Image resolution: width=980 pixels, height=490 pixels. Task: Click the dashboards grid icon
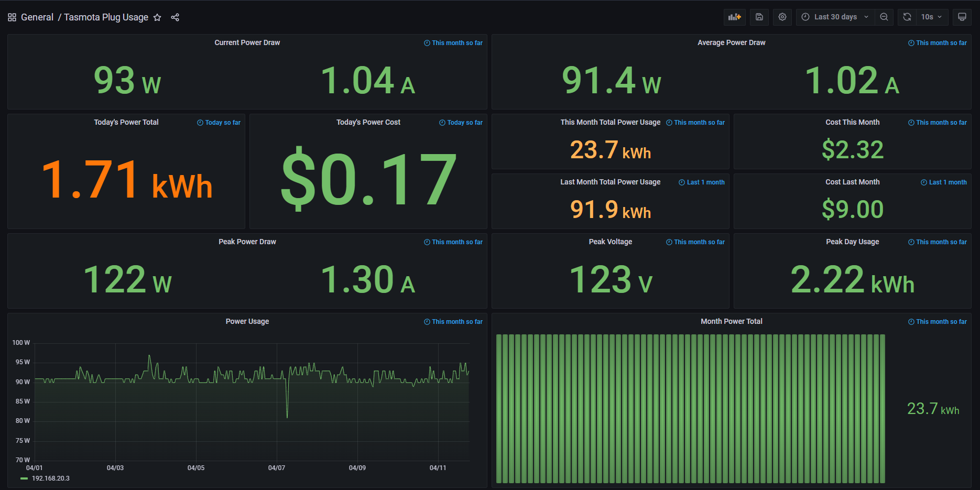click(x=12, y=17)
